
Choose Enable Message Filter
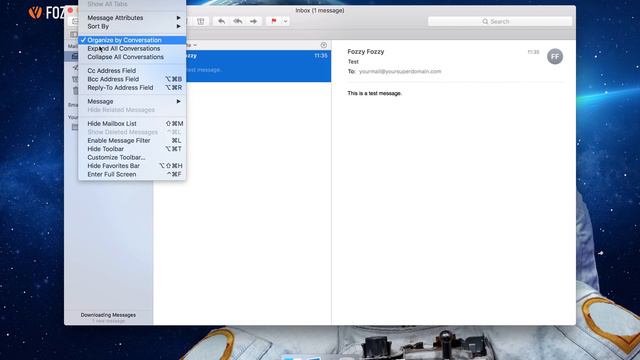132,140
